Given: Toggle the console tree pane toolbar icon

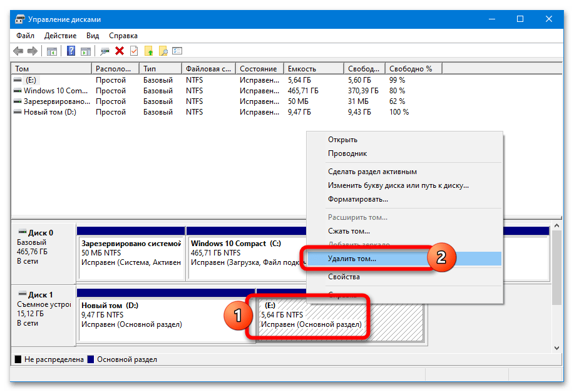Looking at the screenshot, I should pyautogui.click(x=51, y=51).
